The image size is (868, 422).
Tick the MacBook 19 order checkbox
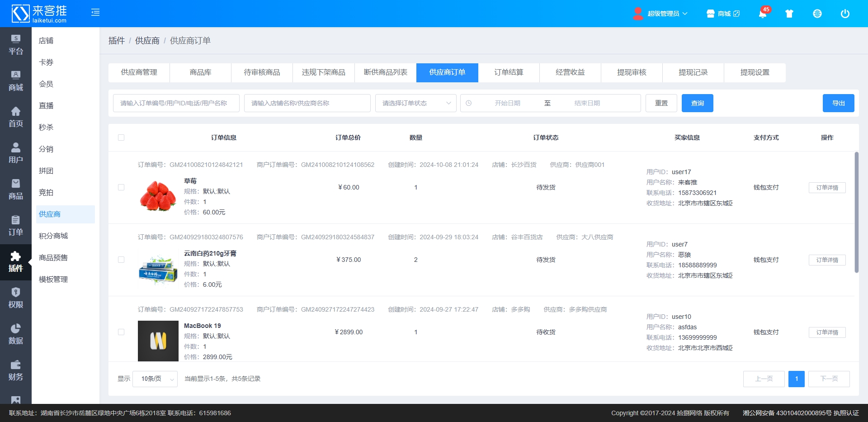[121, 332]
